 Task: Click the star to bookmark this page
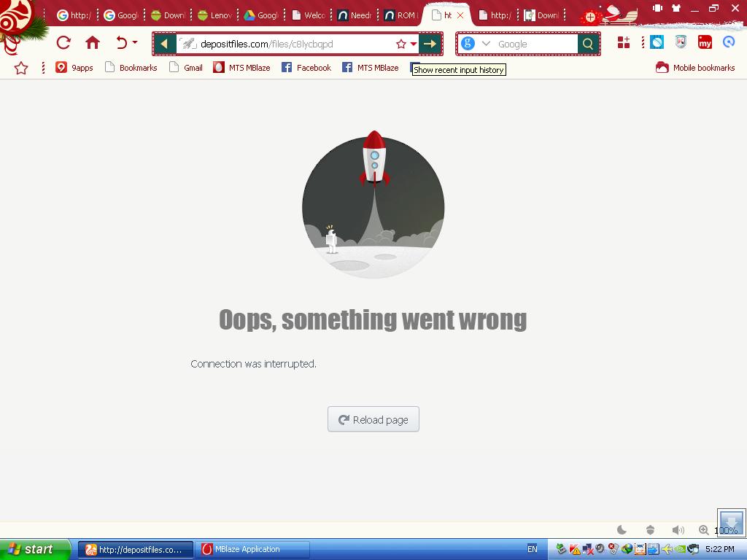(x=400, y=44)
